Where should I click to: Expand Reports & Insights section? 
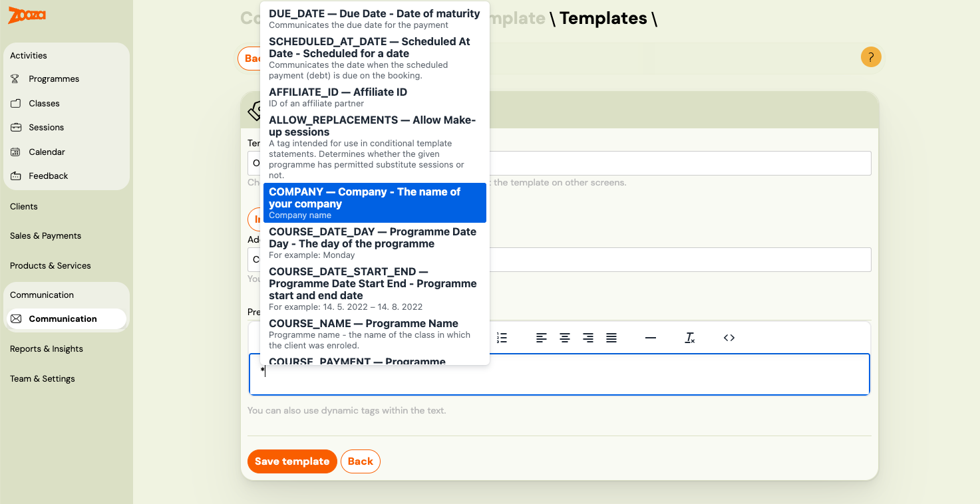coord(47,348)
